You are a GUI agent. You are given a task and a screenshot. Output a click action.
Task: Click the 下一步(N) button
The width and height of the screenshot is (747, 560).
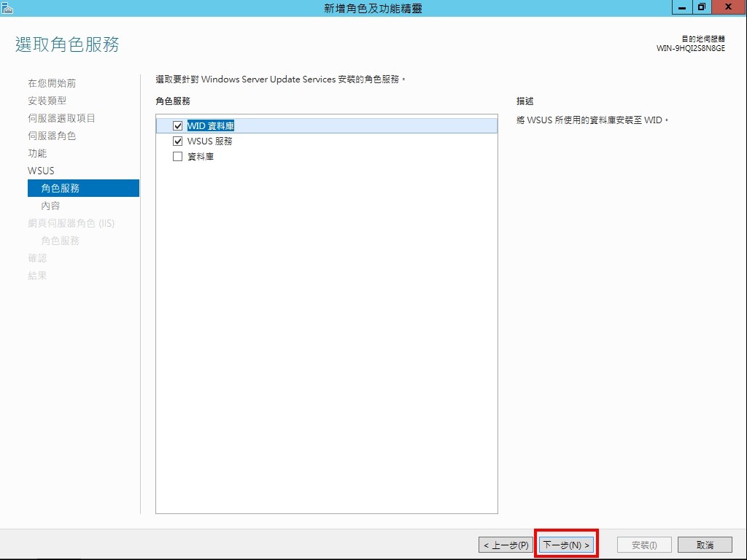[x=566, y=544]
